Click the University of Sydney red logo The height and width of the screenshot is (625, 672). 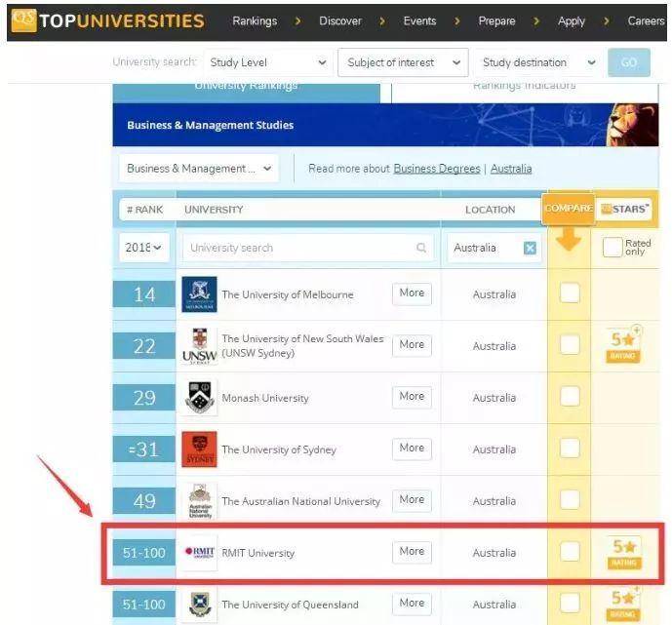click(x=199, y=449)
